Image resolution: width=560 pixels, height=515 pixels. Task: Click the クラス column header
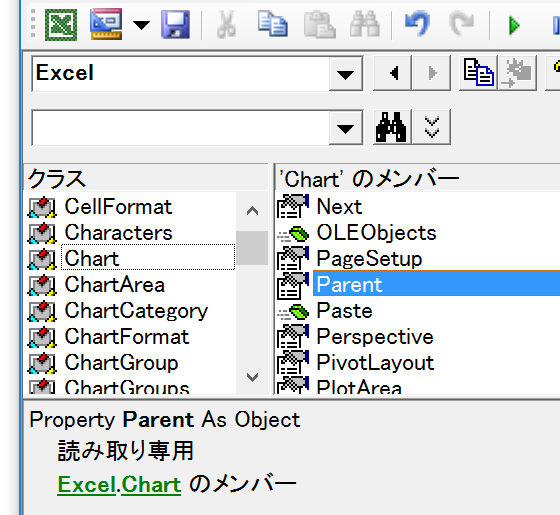click(146, 178)
